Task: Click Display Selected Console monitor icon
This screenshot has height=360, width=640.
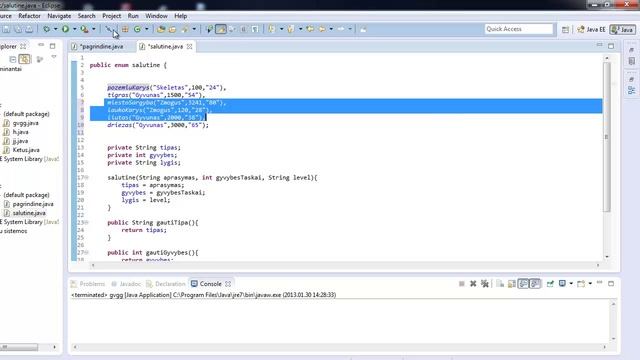Action: [x=562, y=284]
